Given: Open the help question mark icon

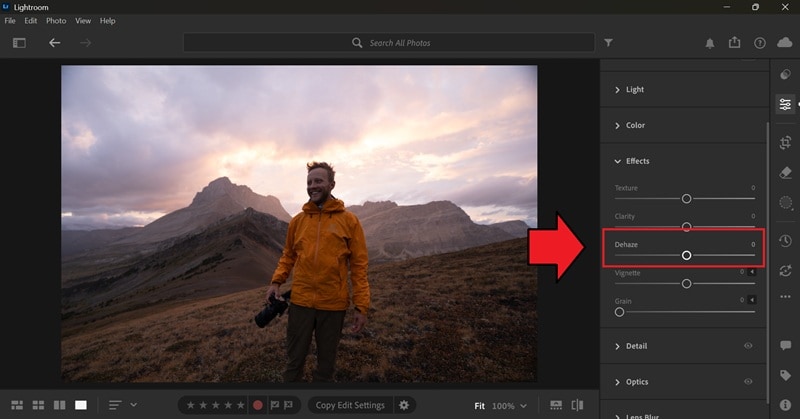Looking at the screenshot, I should 760,43.
